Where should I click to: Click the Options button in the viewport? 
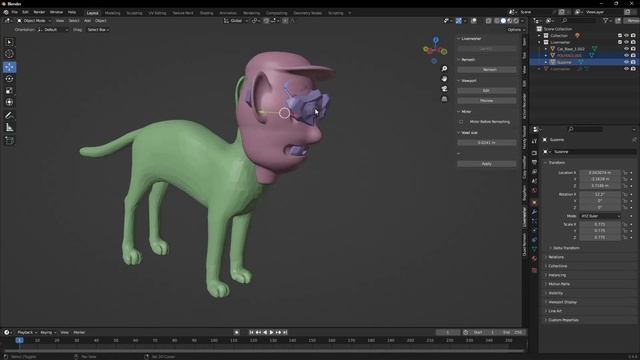[x=515, y=30]
